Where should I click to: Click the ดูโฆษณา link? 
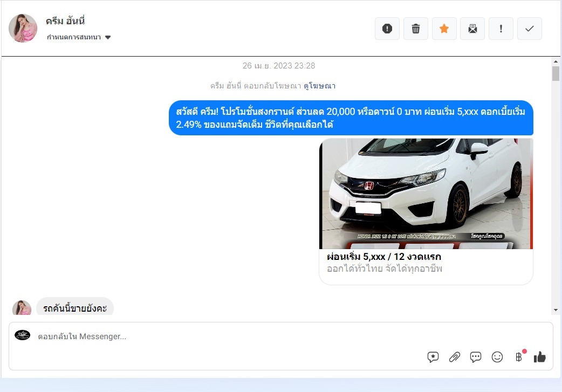[x=319, y=86]
